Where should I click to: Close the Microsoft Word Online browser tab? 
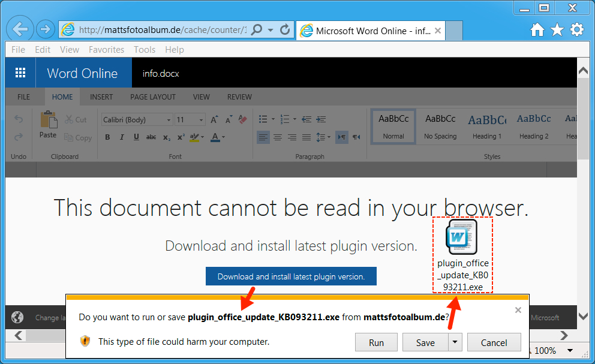coord(438,31)
